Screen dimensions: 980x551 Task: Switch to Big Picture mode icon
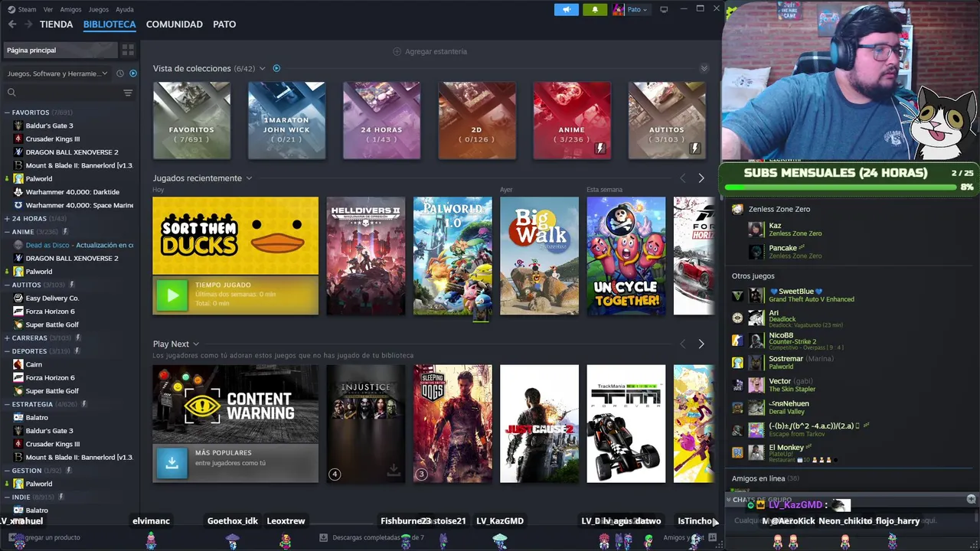coord(664,9)
